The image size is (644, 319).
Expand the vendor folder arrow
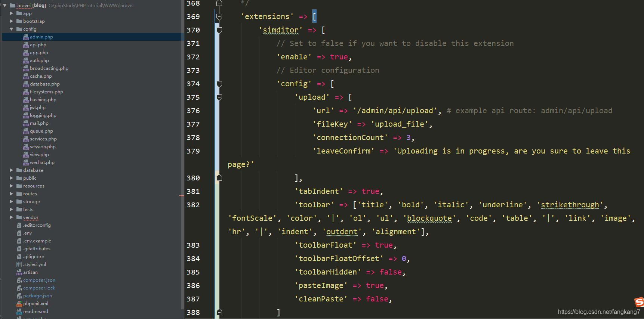pos(12,217)
